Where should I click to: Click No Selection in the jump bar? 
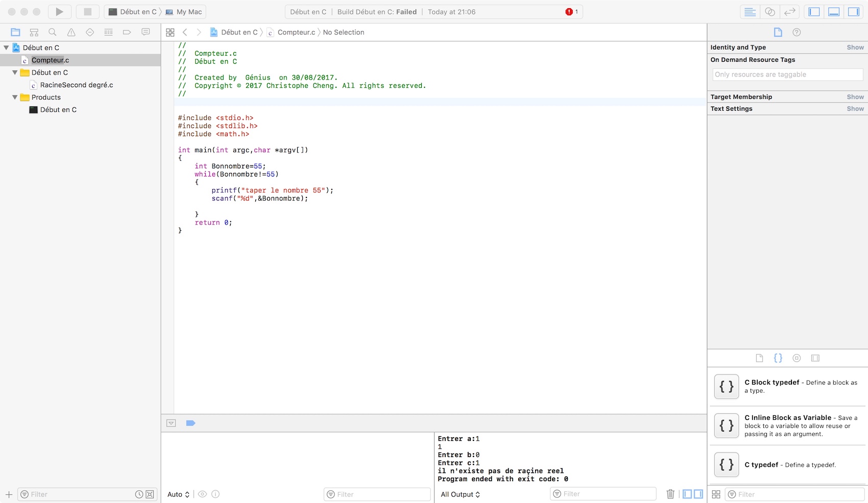[x=344, y=32]
